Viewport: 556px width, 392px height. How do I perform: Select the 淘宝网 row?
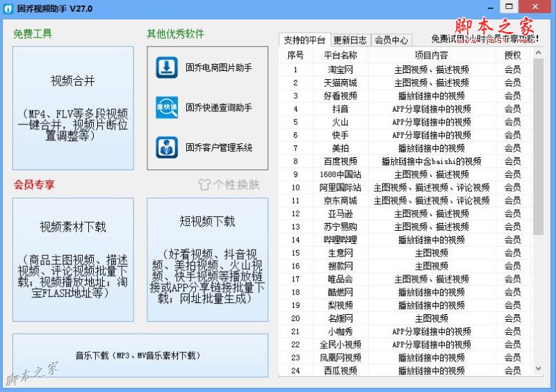[405, 70]
